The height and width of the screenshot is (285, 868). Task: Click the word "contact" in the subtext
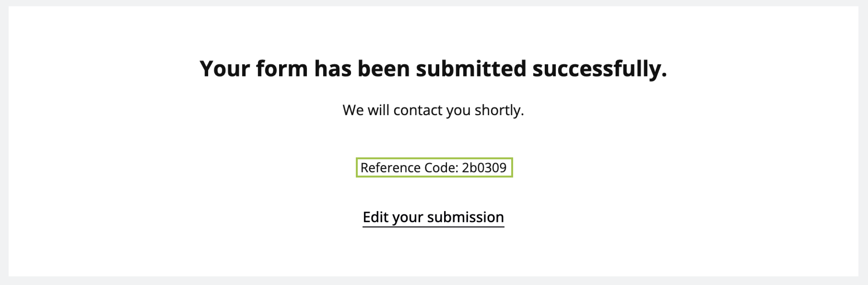point(418,110)
